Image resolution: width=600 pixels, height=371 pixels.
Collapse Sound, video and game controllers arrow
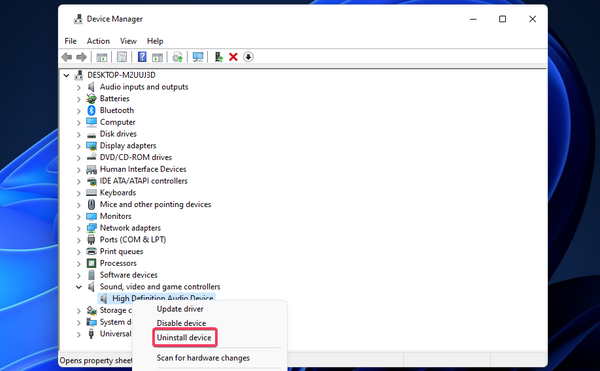tap(78, 287)
